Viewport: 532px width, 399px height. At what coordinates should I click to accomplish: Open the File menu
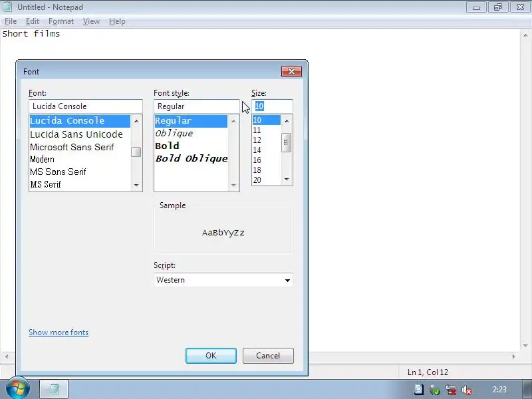(11, 21)
